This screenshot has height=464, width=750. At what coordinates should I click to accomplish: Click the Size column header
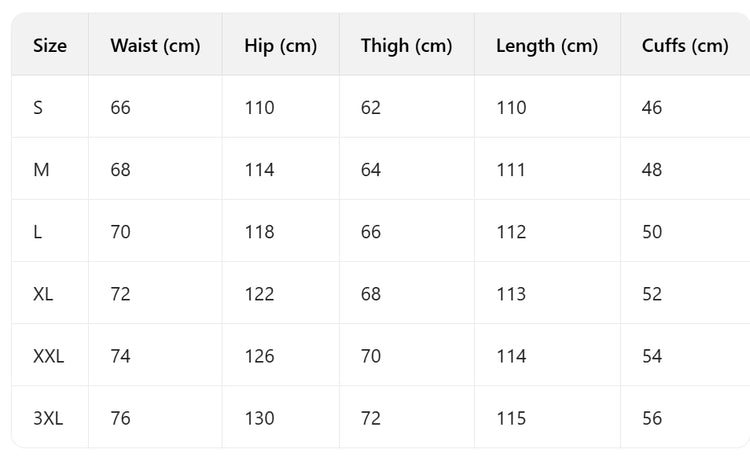50,45
